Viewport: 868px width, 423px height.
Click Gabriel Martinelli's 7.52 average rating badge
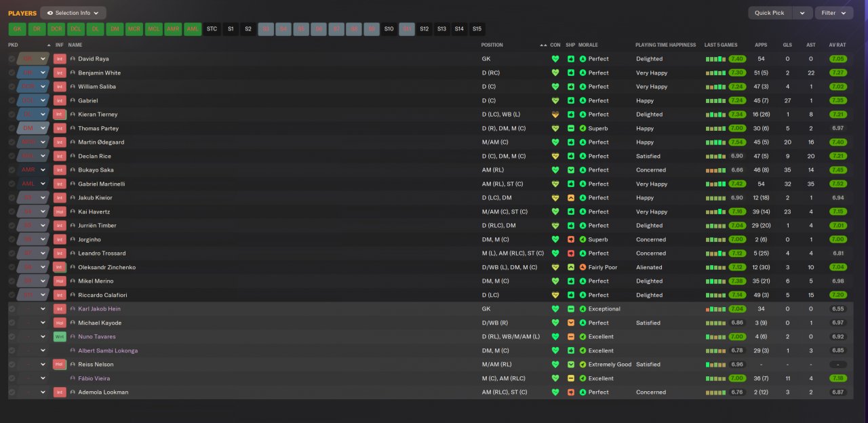pos(838,184)
